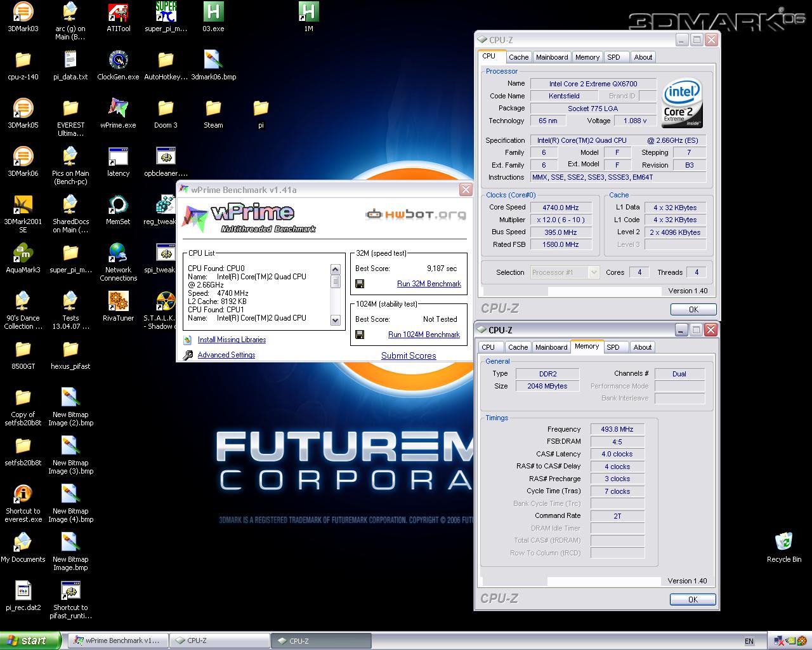
Task: Open the 1M desktop icon
Action: 308,17
